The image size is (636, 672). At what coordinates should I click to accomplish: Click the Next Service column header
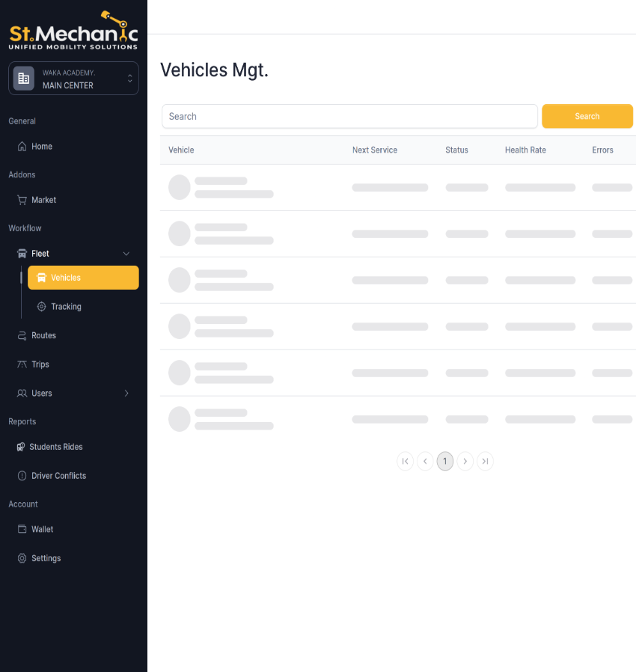[375, 150]
